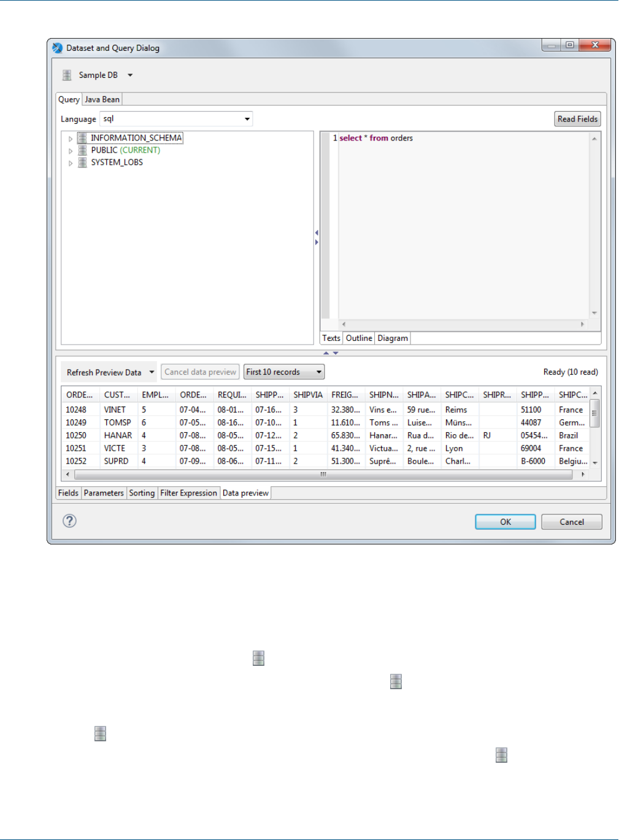The width and height of the screenshot is (619, 840).
Task: Click the preview table vertical scrollbar thumb
Action: coord(594,413)
